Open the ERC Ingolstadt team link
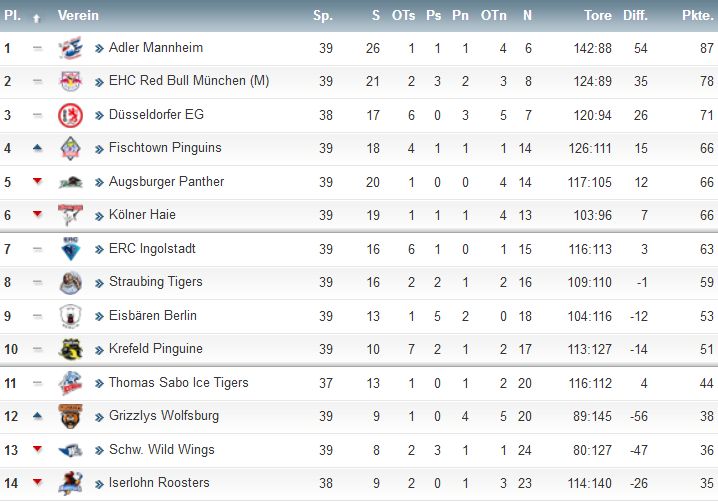The width and height of the screenshot is (718, 504). [152, 249]
